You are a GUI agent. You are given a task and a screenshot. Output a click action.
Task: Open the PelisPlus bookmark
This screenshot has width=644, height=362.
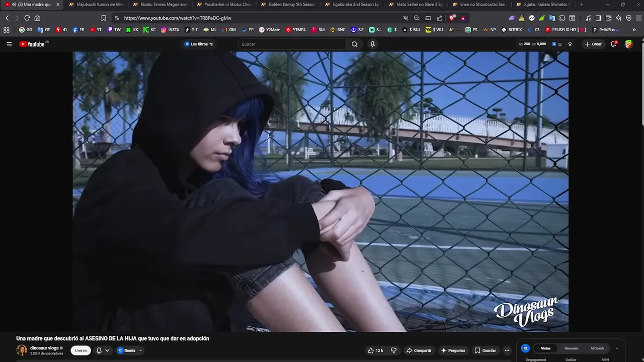[x=606, y=30]
